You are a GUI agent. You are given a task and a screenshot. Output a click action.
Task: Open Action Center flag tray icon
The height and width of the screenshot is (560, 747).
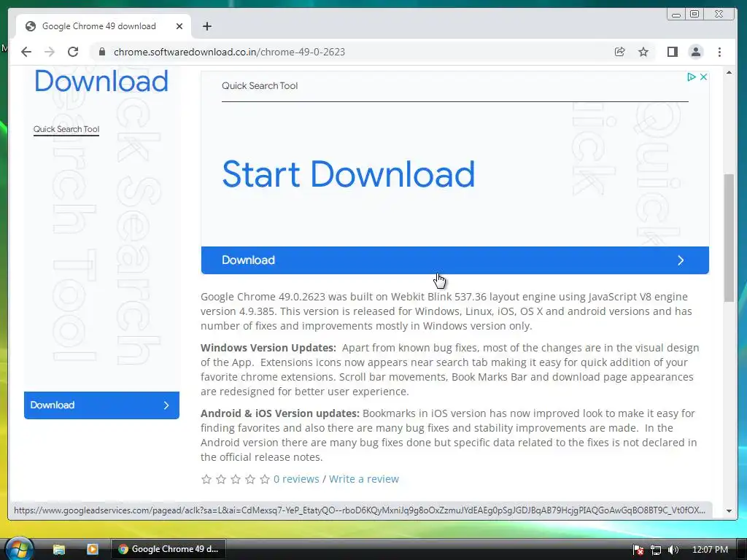638,550
